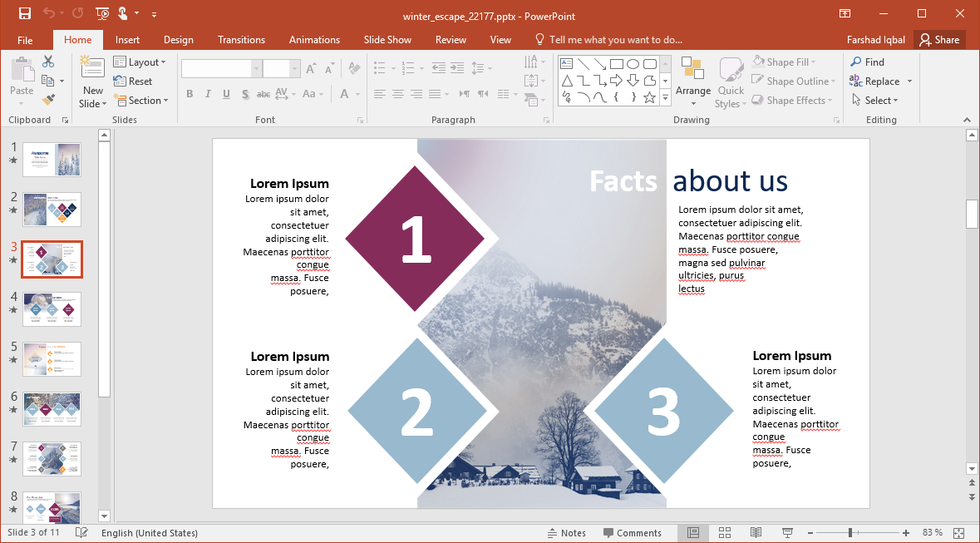Select slide 5 thumbnail

click(x=52, y=359)
